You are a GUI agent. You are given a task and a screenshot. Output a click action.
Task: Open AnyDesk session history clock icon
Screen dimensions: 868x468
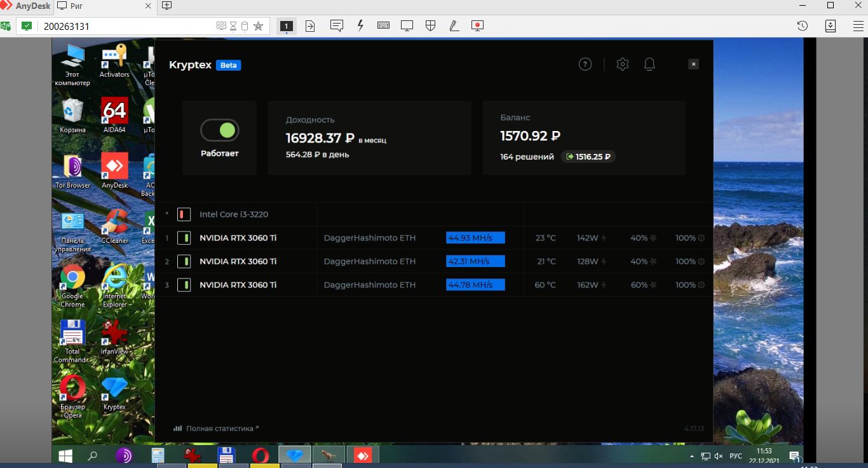click(803, 26)
